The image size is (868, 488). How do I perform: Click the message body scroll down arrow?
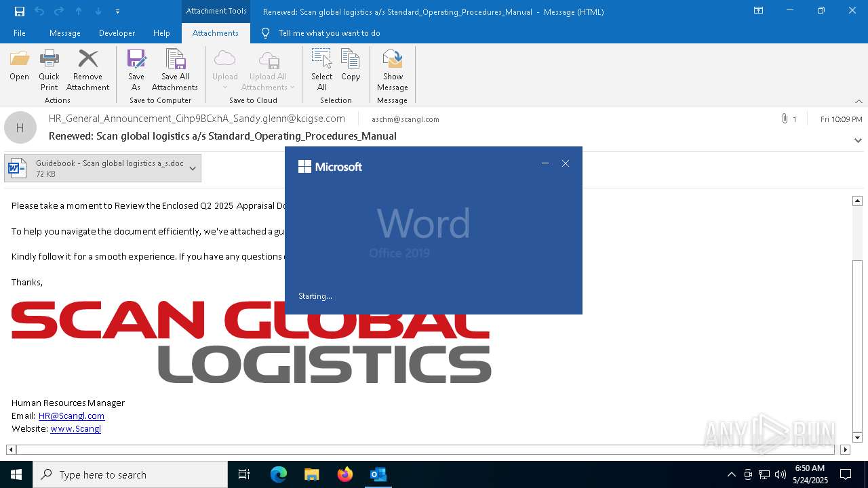(857, 437)
